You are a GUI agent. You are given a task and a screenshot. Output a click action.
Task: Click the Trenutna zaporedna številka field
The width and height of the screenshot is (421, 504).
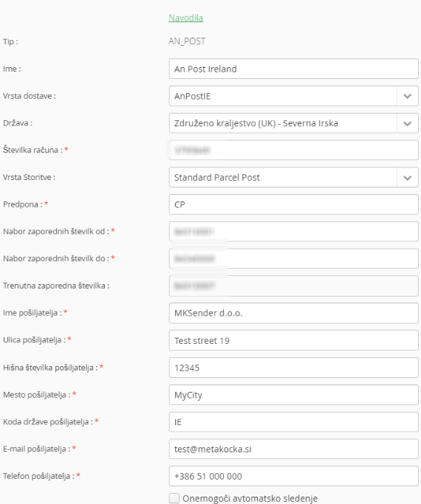[x=294, y=286]
